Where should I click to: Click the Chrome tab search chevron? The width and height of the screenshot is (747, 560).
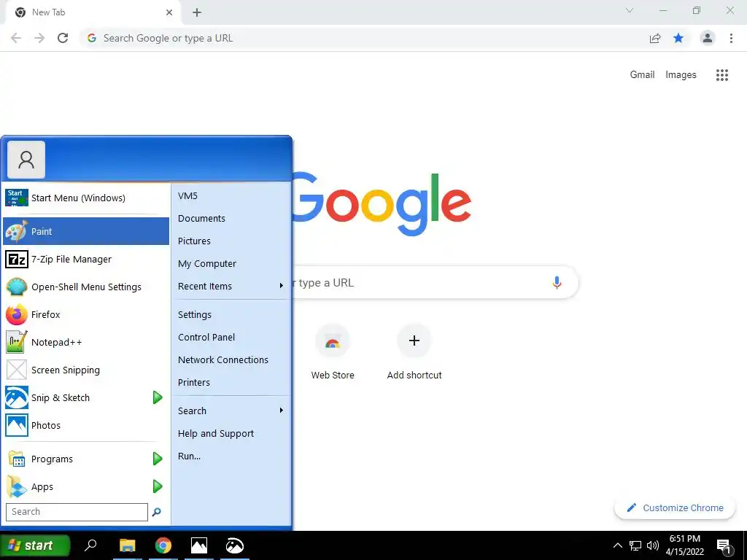point(630,10)
